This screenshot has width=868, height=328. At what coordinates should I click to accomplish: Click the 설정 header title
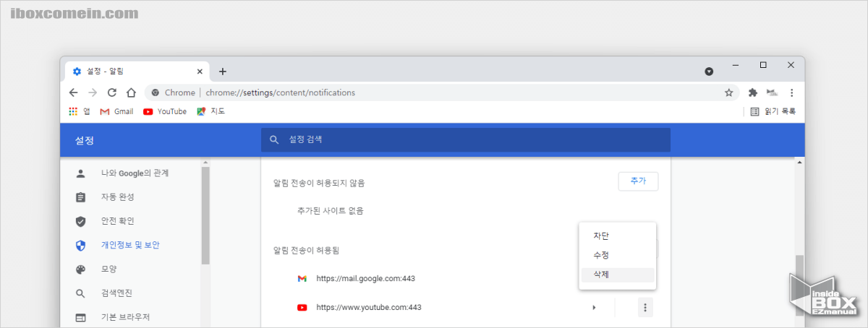click(x=85, y=140)
